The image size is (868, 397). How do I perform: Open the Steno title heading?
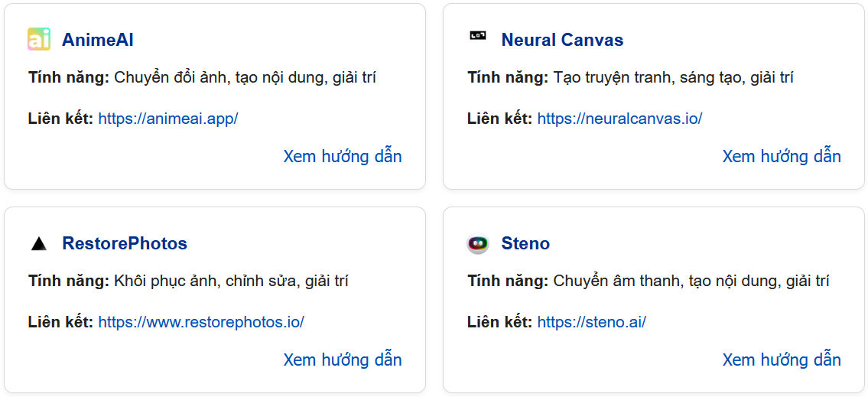pyautogui.click(x=525, y=243)
